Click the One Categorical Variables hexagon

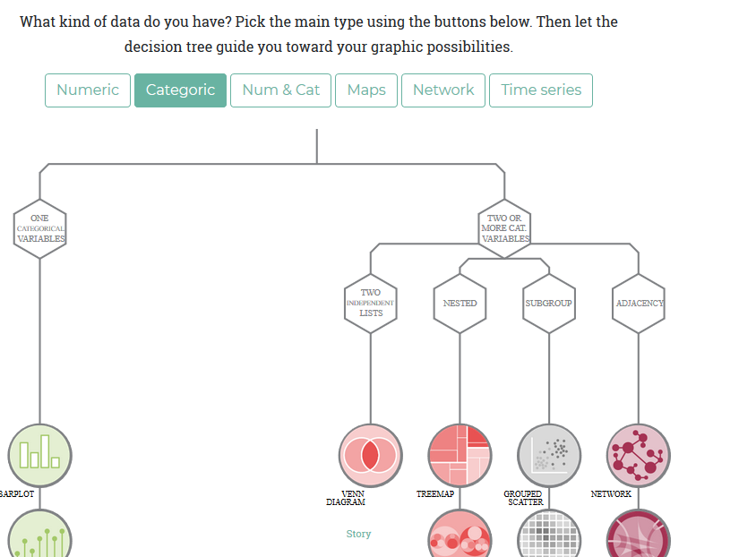tap(40, 228)
